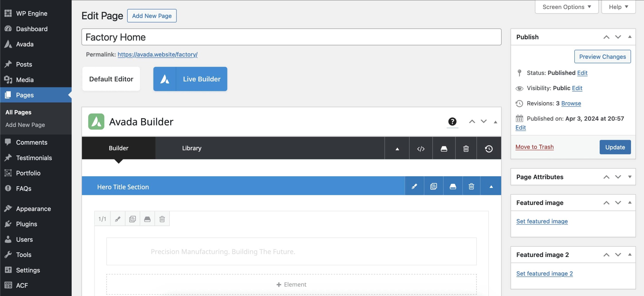Viewport: 644px width, 296px height.
Task: Change the 1/1 column size
Action: pos(102,219)
